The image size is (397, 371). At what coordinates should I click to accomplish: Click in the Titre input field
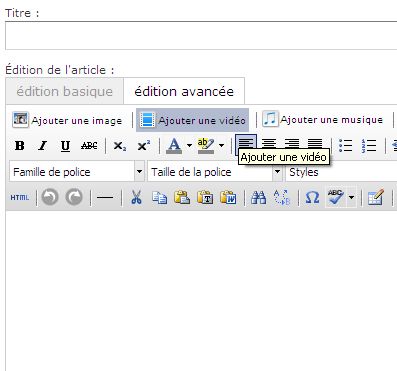click(x=201, y=36)
